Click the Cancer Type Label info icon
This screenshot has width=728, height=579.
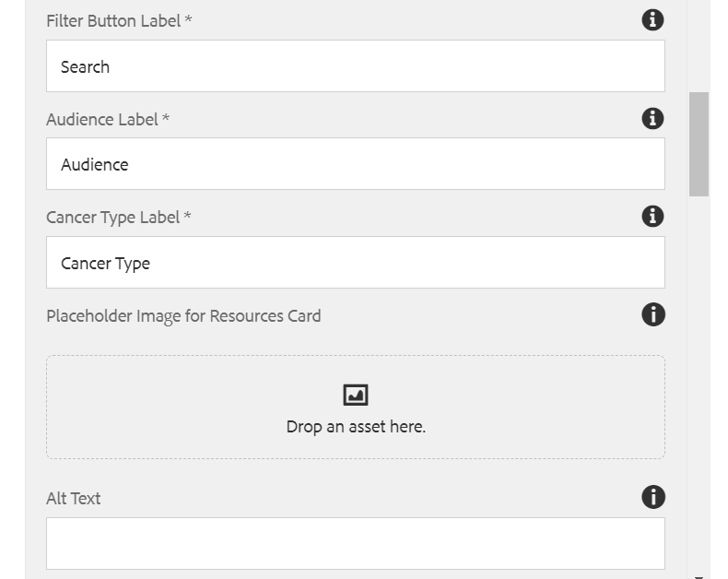coord(652,217)
